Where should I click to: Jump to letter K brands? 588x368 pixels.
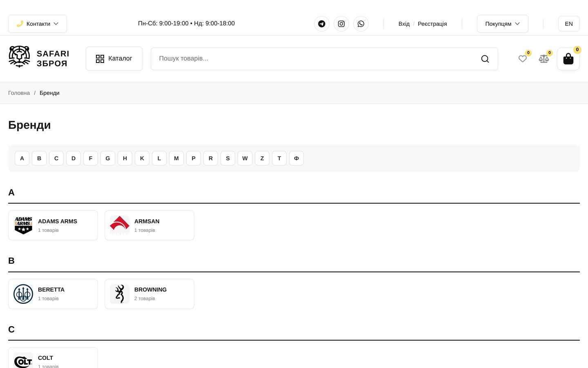click(x=142, y=158)
